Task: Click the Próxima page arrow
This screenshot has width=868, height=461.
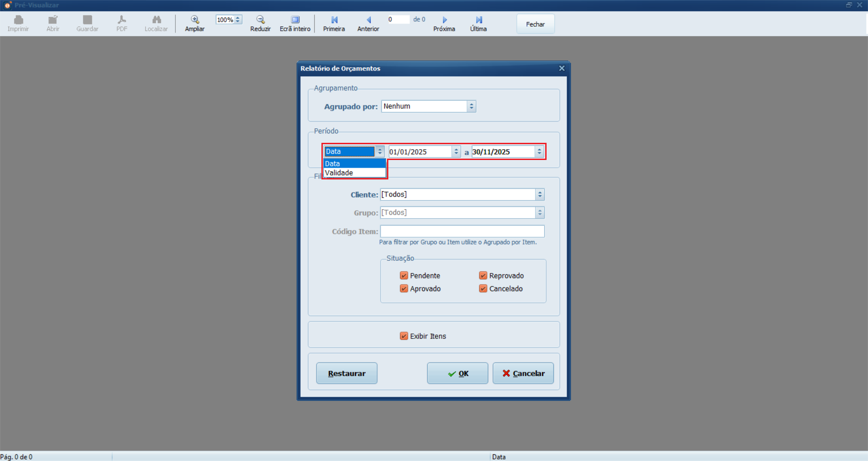Action: pos(444,20)
